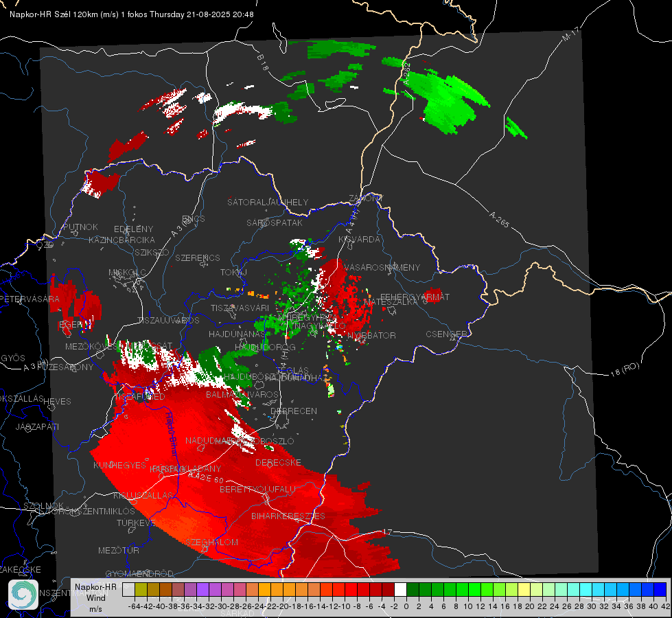
Task: Select the white swatch in the wind legend
Action: pyautogui.click(x=400, y=590)
